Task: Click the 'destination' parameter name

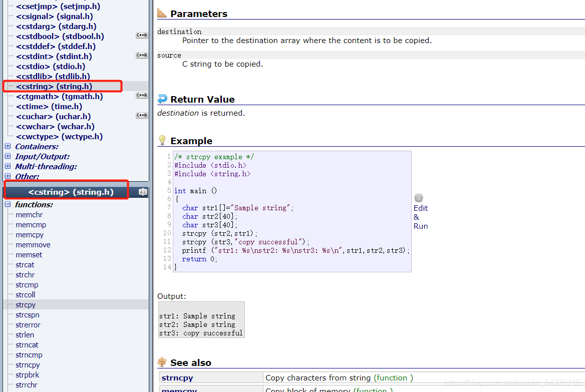Action: pyautogui.click(x=179, y=32)
